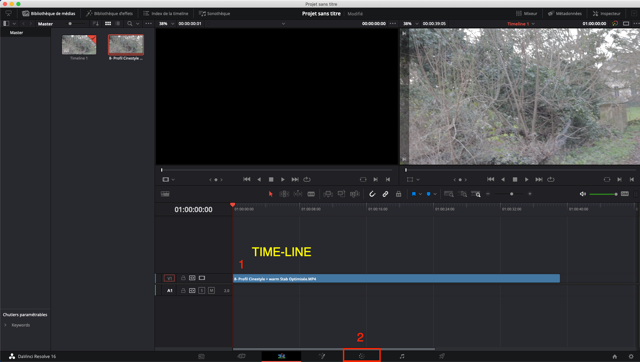Image resolution: width=640 pixels, height=362 pixels.
Task: Open Timeline View Options icon
Action: coord(165,194)
